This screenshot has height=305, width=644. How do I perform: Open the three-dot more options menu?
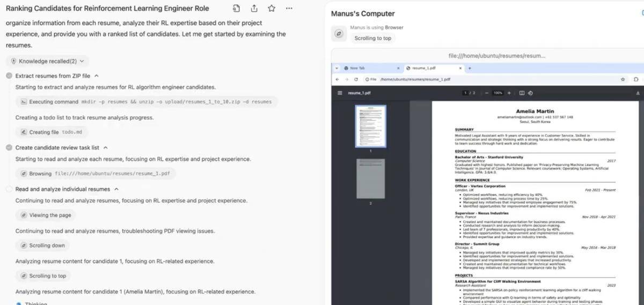(x=289, y=9)
